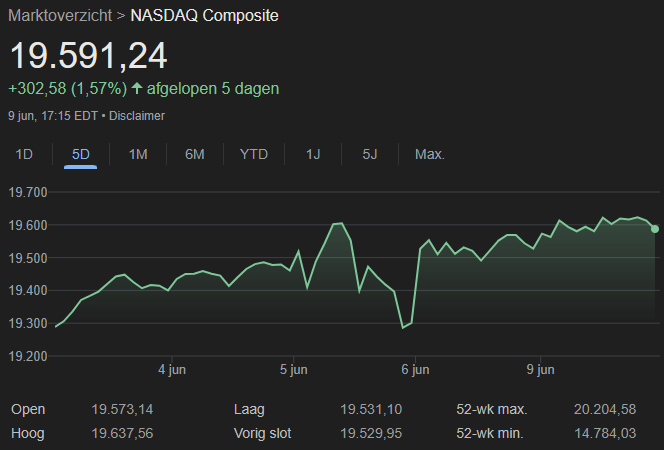Click the Hoog value 19.637,56
Viewport: 664px width, 450px height.
[122, 433]
